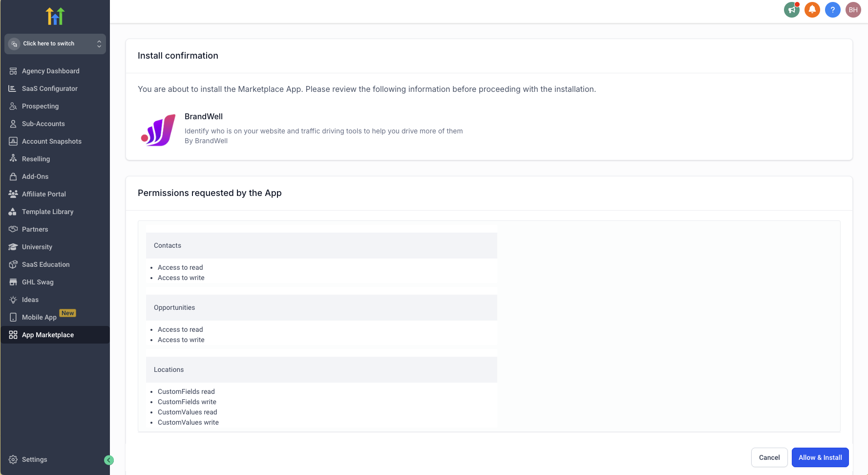Screen dimensions: 868x475
Task: Click the By BrandWell developer text
Action: (x=206, y=141)
